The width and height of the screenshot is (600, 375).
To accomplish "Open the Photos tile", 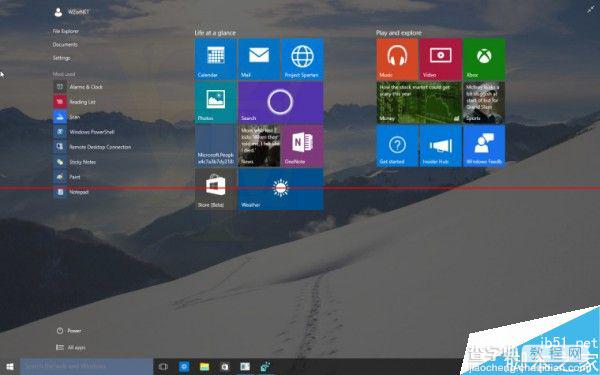I will coord(215,102).
